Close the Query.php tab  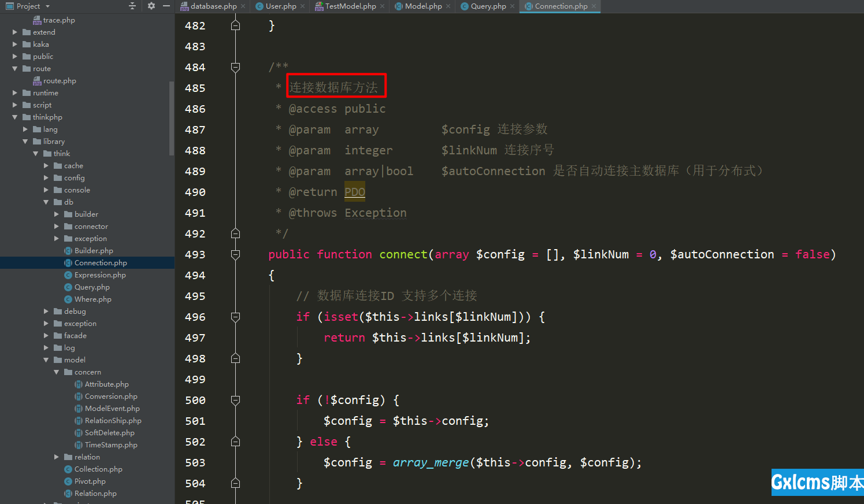(x=512, y=6)
